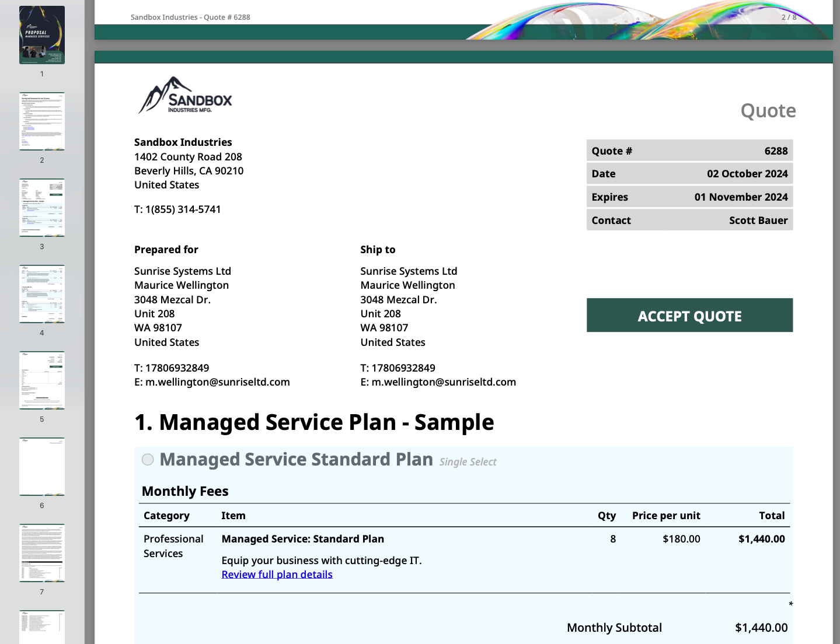This screenshot has width=840, height=644.
Task: Click the Monthly Subtotal amount
Action: click(x=761, y=628)
